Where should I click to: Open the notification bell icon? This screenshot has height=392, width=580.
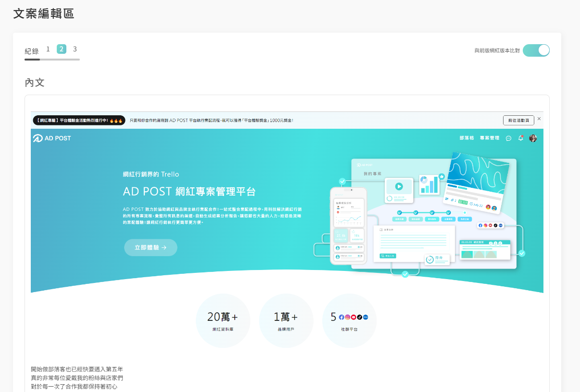point(520,138)
